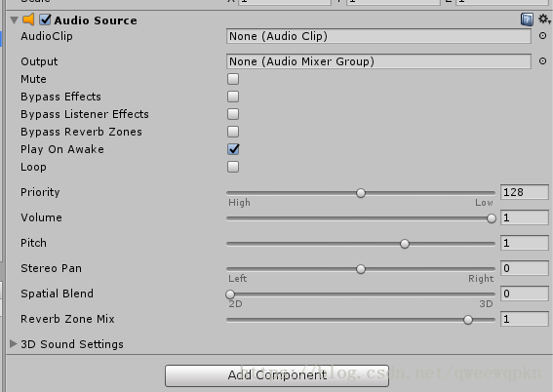Click the Volume value field
This screenshot has height=392, width=553.
525,217
